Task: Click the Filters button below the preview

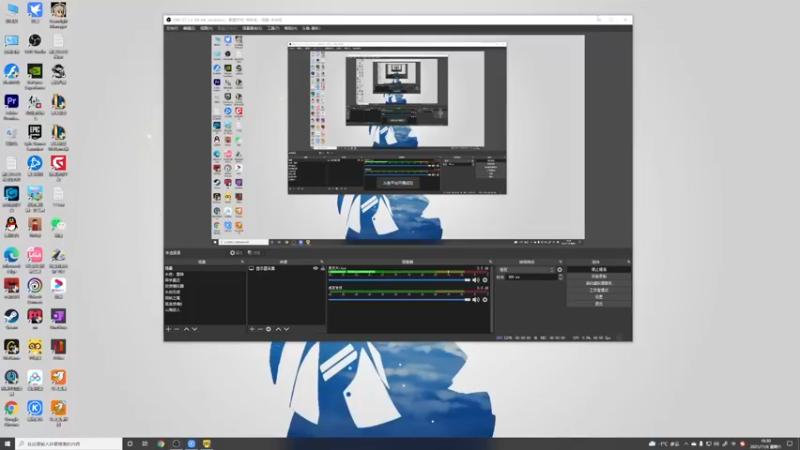Action: click(x=254, y=253)
